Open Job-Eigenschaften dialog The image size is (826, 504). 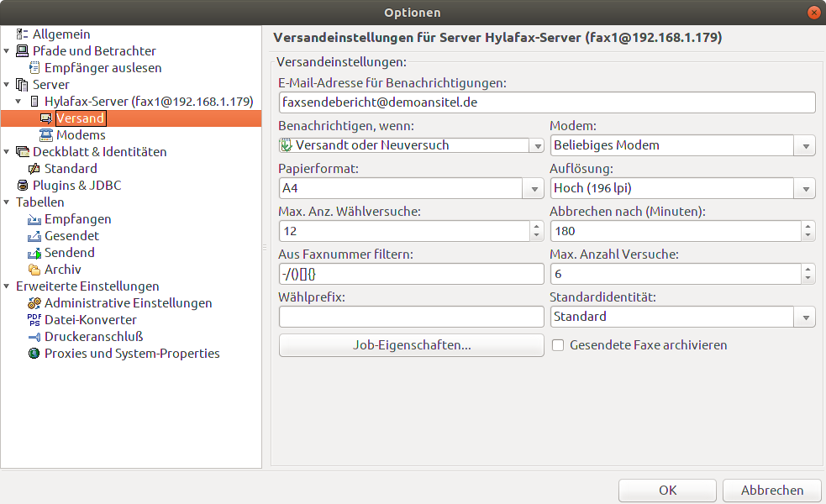(x=412, y=345)
